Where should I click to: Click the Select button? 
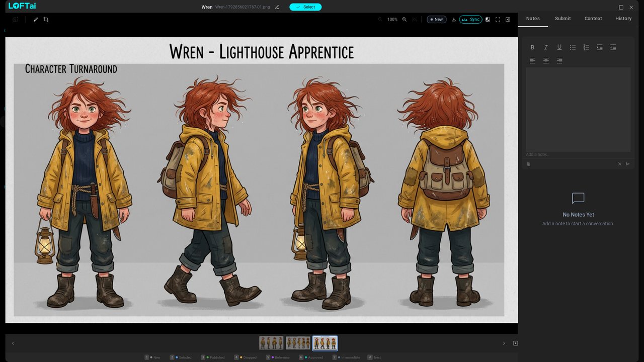coord(305,7)
